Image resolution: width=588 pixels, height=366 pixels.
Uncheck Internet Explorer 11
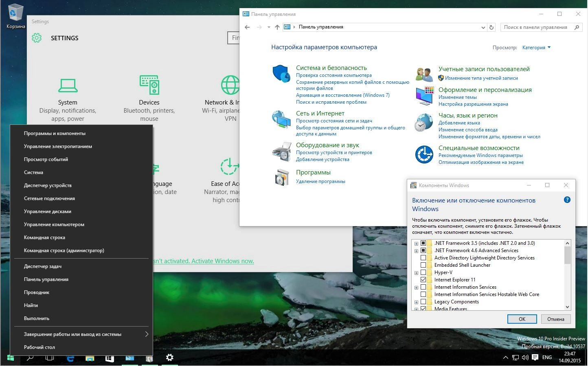pos(423,280)
